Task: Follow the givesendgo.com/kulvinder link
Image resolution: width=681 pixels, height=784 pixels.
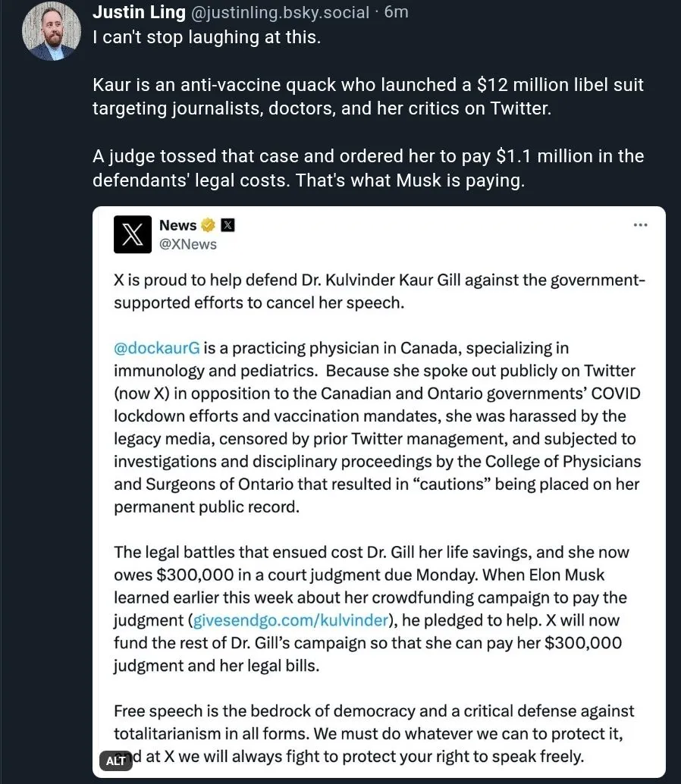Action: [x=291, y=620]
